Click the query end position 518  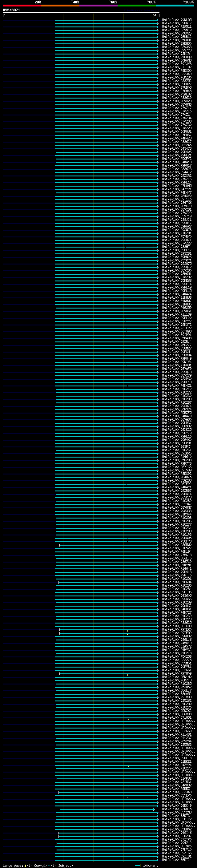click(x=155, y=15)
